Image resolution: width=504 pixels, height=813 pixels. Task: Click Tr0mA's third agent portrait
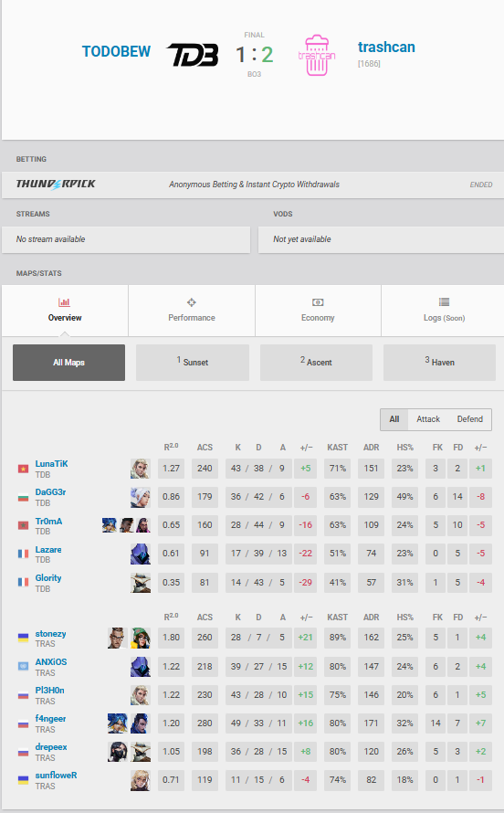click(x=143, y=525)
